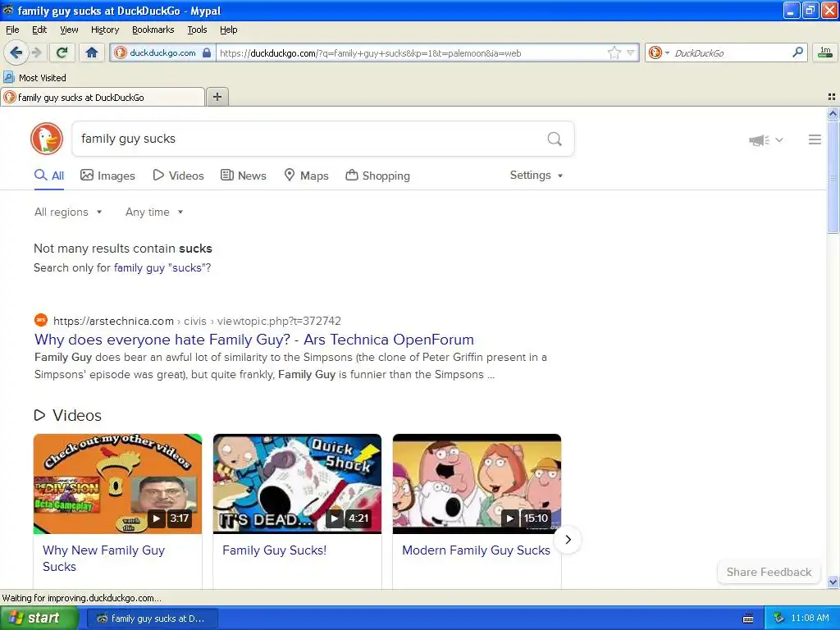Open the Bookmarks menu

[153, 30]
